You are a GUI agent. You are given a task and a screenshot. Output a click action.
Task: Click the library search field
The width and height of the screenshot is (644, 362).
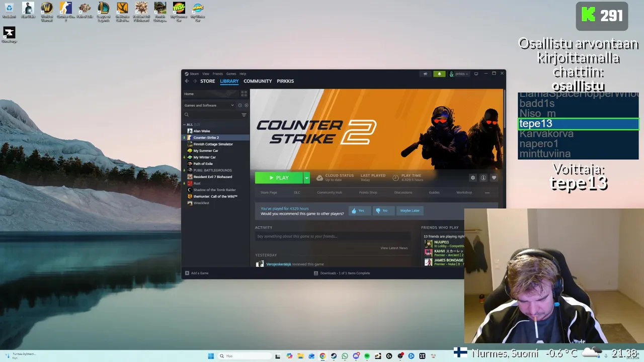click(212, 115)
